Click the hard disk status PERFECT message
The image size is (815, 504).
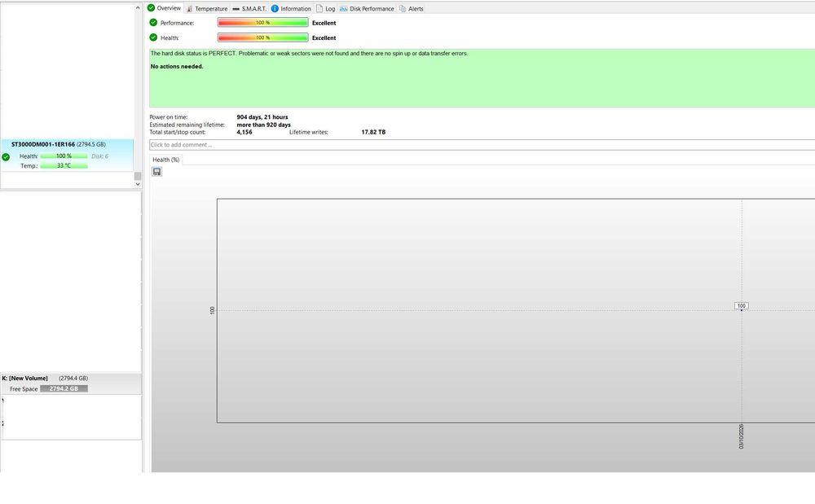(x=309, y=54)
